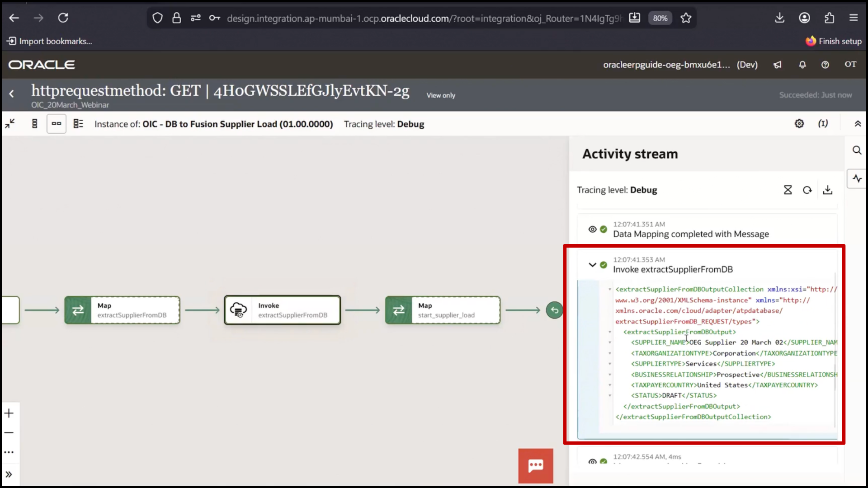The width and height of the screenshot is (868, 488).
Task: Open the search icon in side rail
Action: [857, 150]
